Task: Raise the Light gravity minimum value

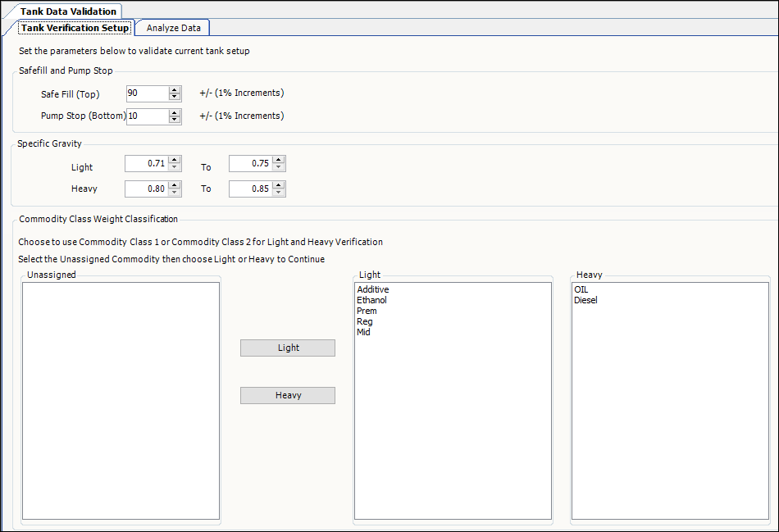Action: tap(175, 160)
